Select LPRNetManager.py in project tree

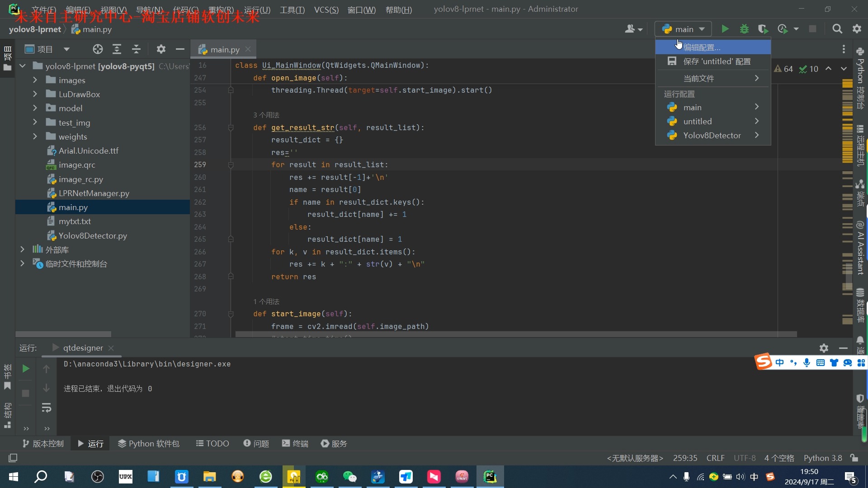[94, 193]
